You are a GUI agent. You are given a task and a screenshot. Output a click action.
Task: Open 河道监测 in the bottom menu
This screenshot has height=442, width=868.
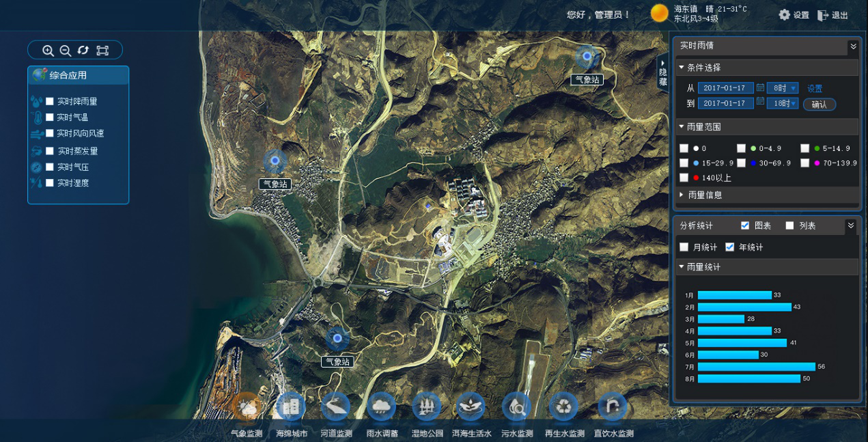336,407
